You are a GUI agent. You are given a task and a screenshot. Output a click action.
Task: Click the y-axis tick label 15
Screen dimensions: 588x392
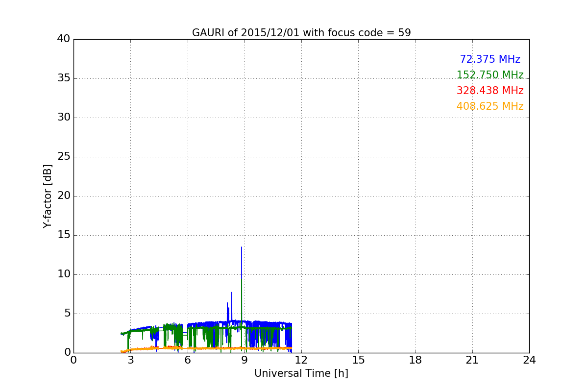[63, 235]
